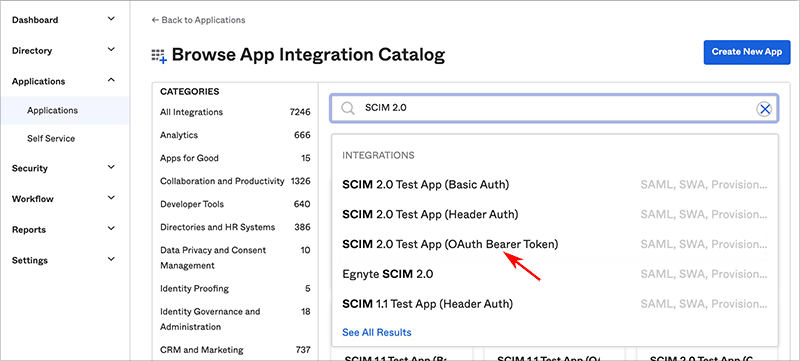
Task: Filter by Developer Tools category
Action: pyautogui.click(x=235, y=204)
